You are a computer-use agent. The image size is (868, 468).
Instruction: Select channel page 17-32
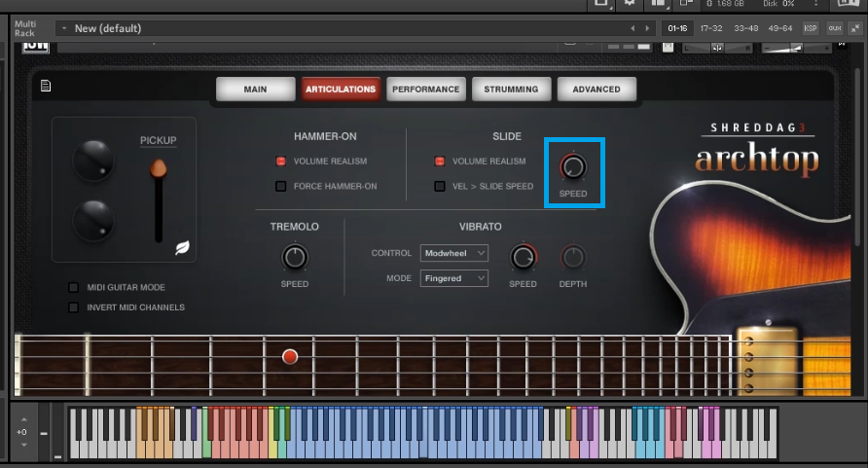(711, 28)
